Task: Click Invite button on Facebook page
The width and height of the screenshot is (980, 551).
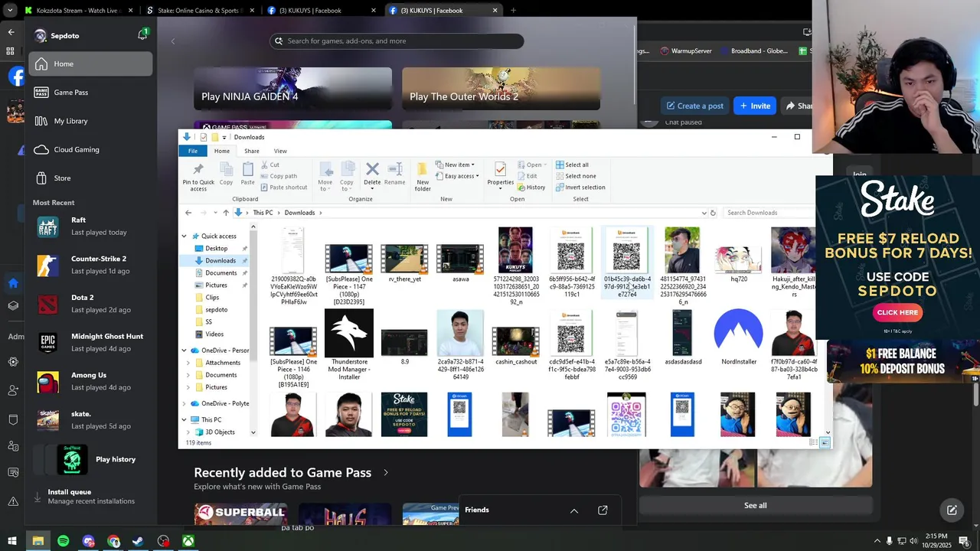Action: point(755,106)
